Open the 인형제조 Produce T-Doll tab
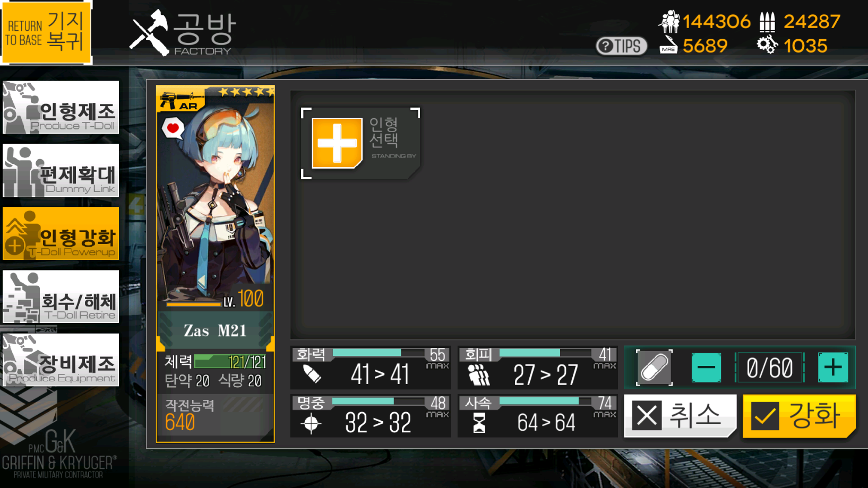This screenshot has width=868, height=488. tap(61, 107)
